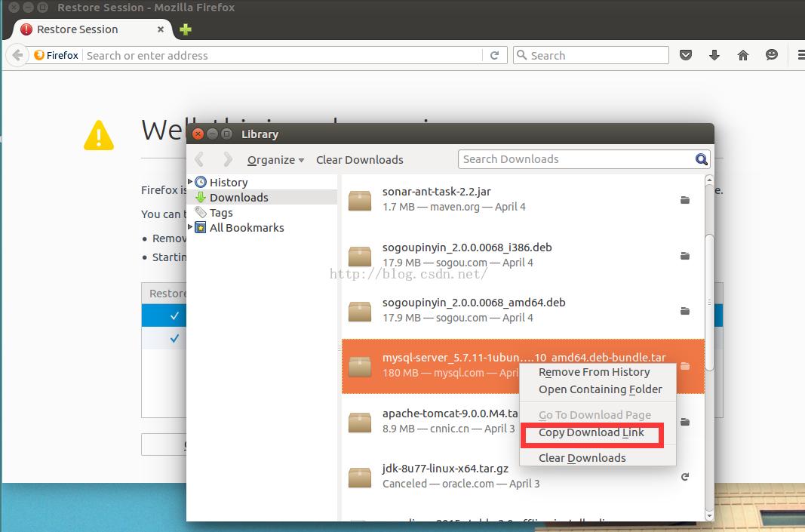
Task: Close the Restore Session tab
Action: tap(161, 29)
